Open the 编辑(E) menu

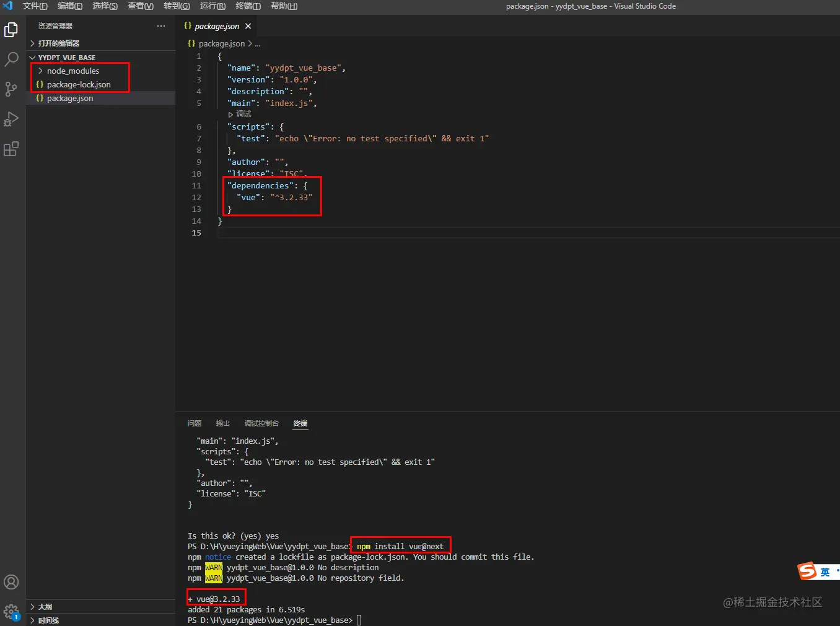70,6
